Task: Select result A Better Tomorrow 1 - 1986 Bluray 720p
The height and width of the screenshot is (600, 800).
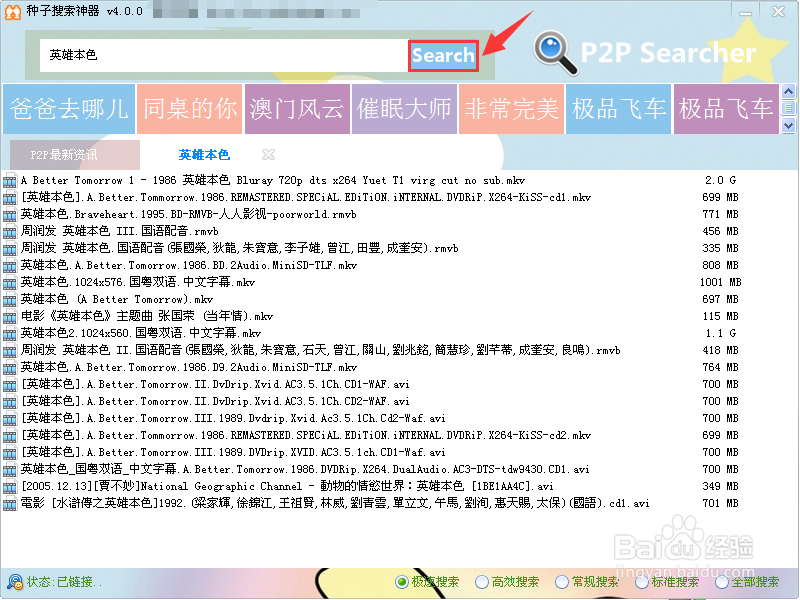Action: point(273,180)
